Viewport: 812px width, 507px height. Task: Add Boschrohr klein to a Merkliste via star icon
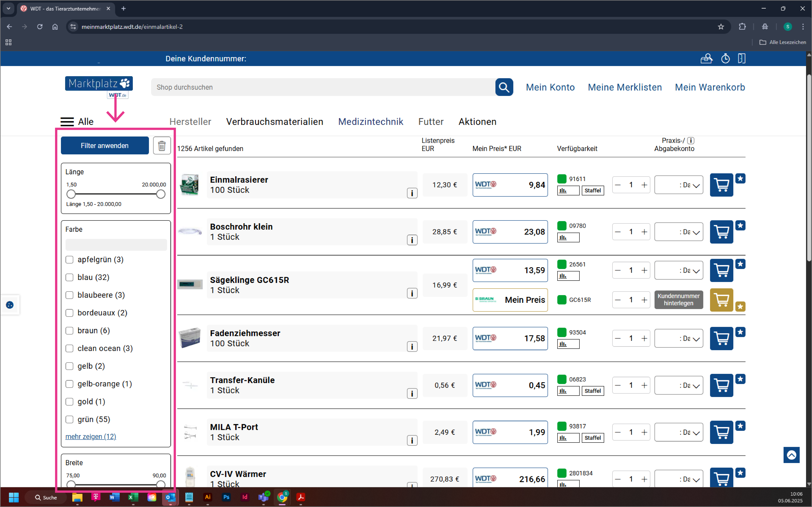click(x=741, y=225)
